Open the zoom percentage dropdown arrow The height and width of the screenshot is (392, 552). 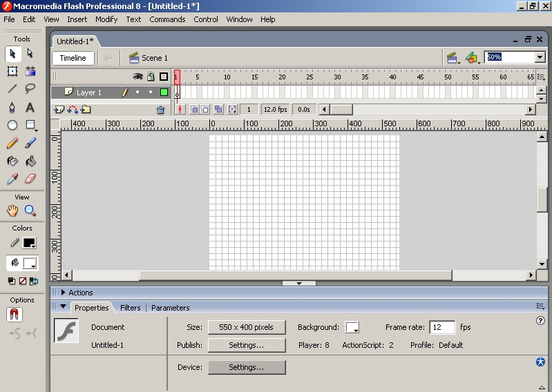click(x=540, y=57)
